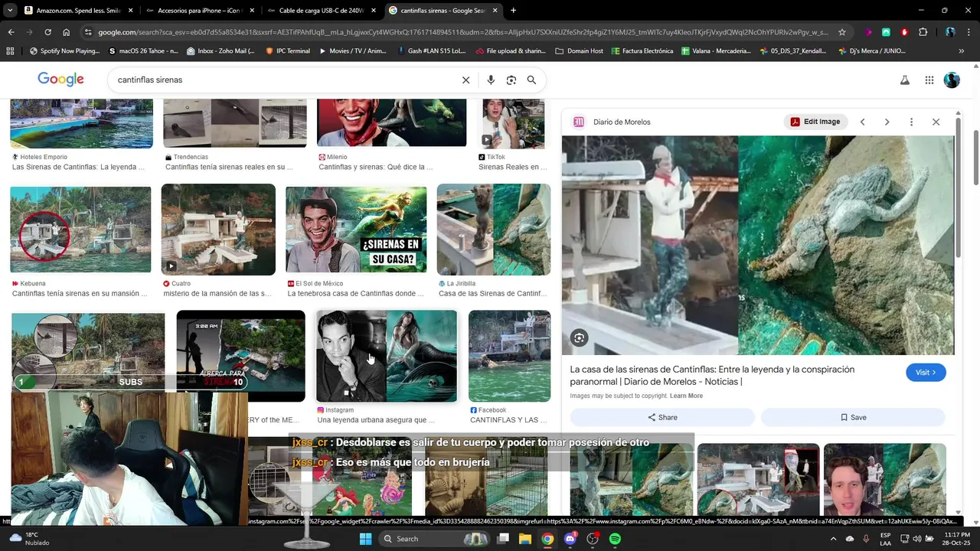
Task: Start voice search with the microphone icon
Action: click(x=491, y=80)
